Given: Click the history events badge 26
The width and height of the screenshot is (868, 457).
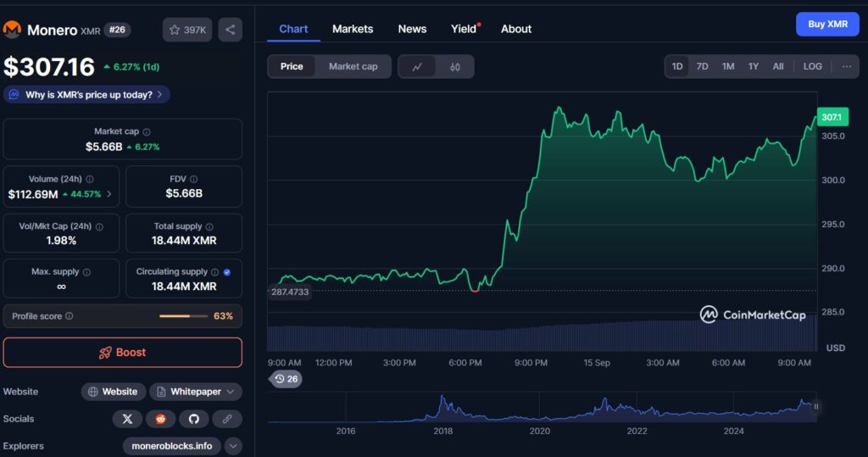Looking at the screenshot, I should [x=287, y=379].
